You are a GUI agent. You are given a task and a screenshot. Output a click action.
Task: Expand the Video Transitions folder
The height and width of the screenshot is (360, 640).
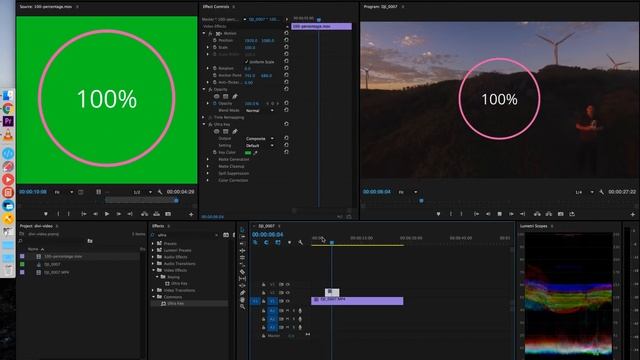[153, 290]
